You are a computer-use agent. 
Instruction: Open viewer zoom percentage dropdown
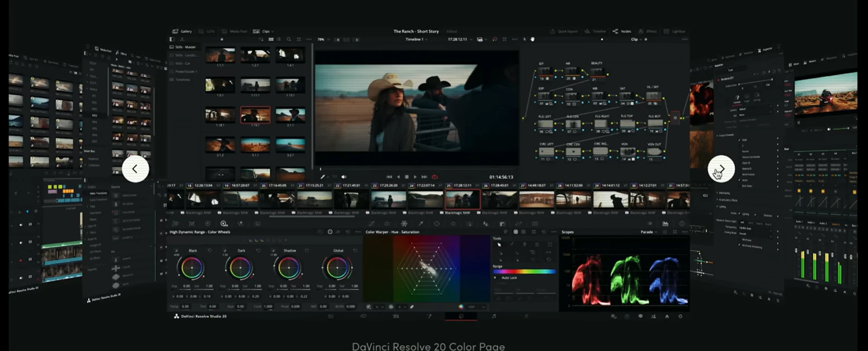(x=323, y=40)
